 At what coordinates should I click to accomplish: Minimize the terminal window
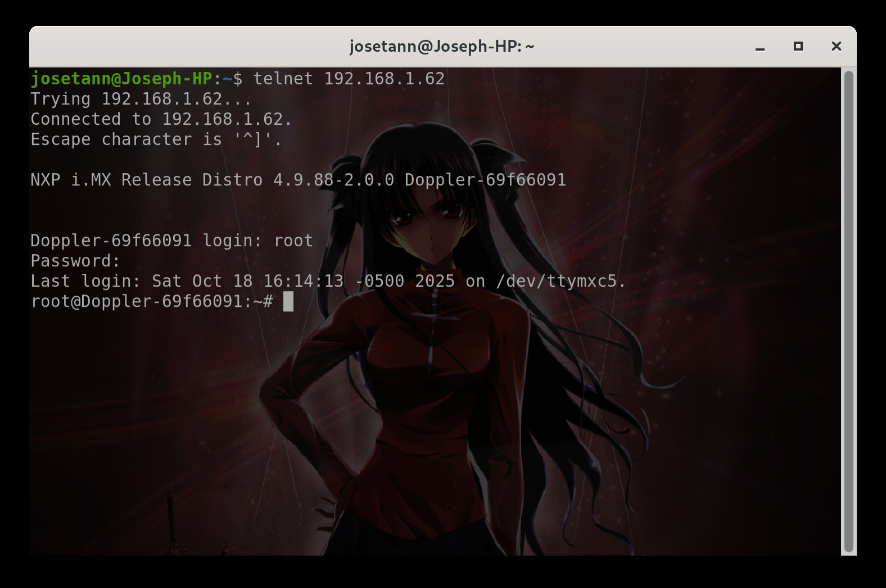pos(760,47)
